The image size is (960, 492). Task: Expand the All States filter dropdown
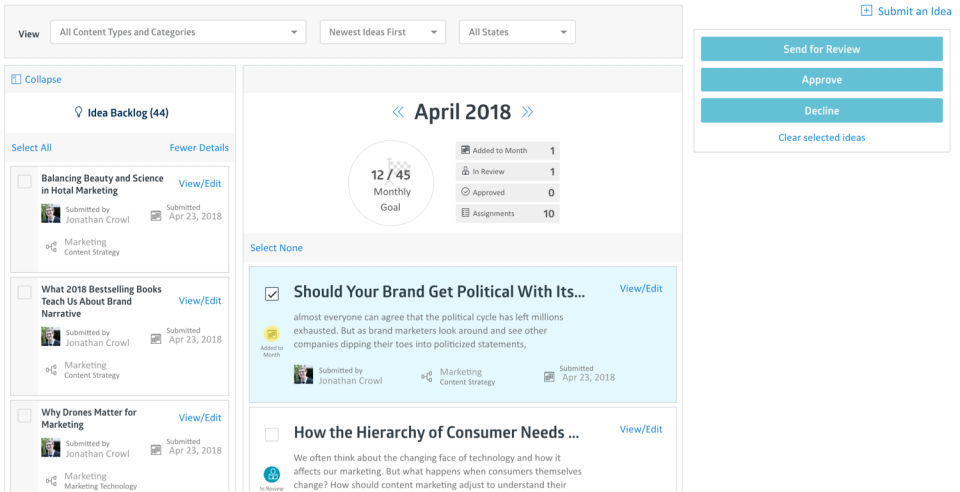tap(517, 32)
